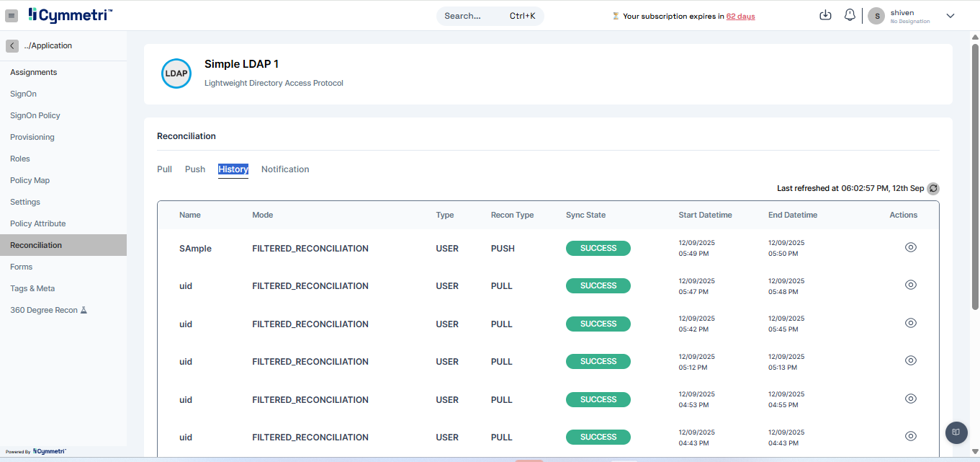Click the user avatar S
The image size is (980, 462).
click(x=876, y=16)
